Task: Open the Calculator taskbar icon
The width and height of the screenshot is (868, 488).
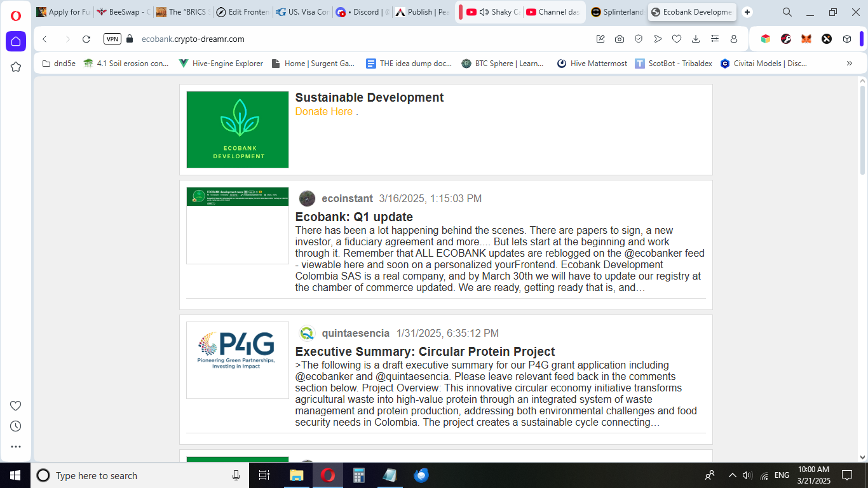Action: coord(359,475)
